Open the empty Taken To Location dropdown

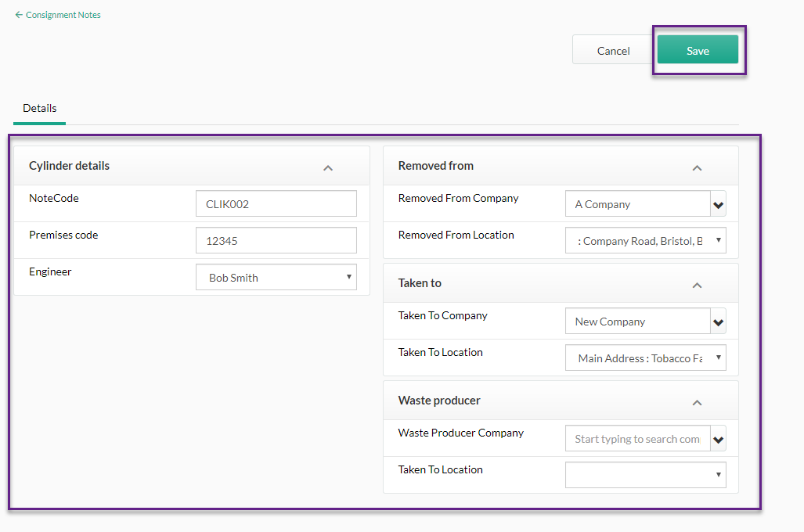[x=645, y=474]
